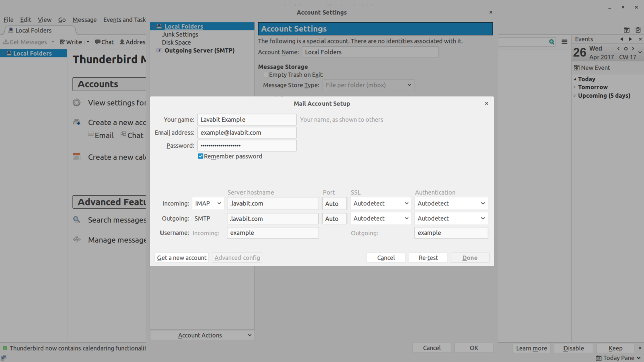Click the Write toolbar button
The height and width of the screenshot is (362, 644).
[71, 42]
